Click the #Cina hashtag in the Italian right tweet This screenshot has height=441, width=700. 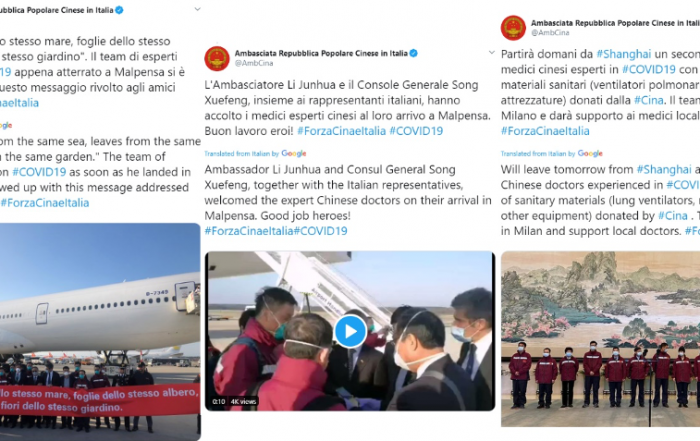point(650,100)
